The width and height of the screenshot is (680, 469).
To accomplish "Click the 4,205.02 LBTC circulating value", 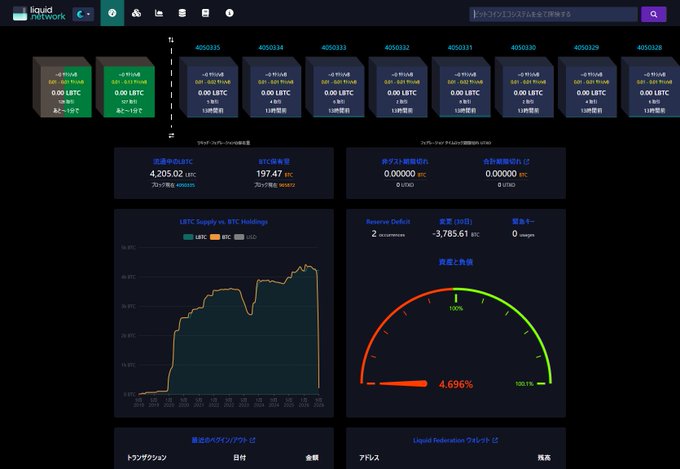I will coord(173,174).
